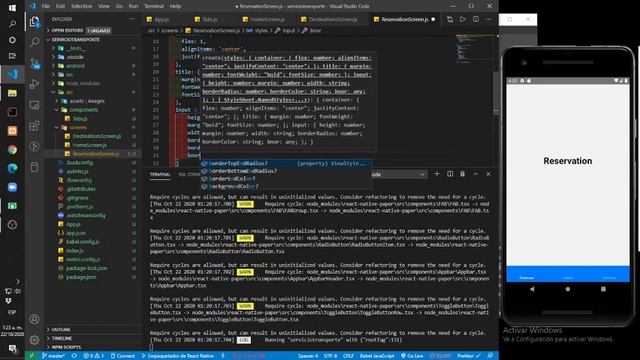Open the Explorer view in activity bar

point(35,21)
